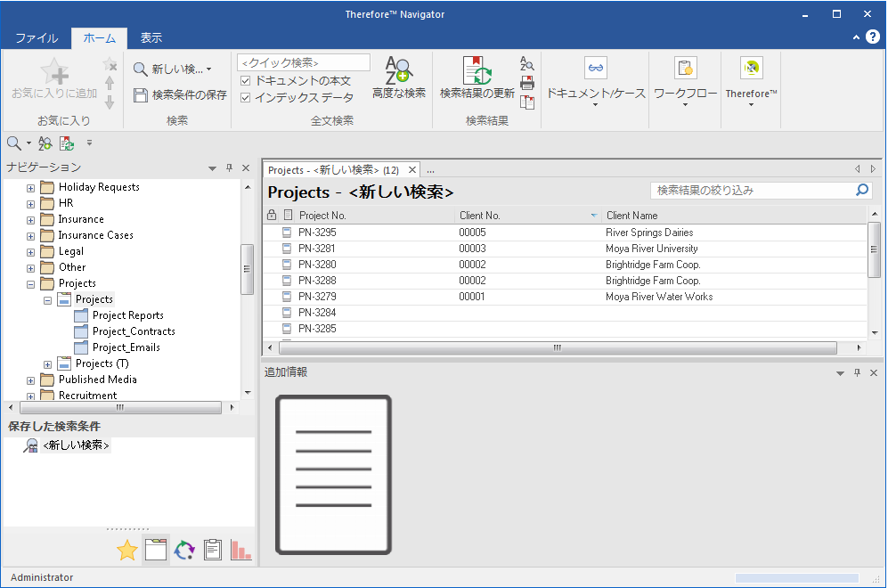Pin the ナビゲーション panel

pyautogui.click(x=230, y=167)
